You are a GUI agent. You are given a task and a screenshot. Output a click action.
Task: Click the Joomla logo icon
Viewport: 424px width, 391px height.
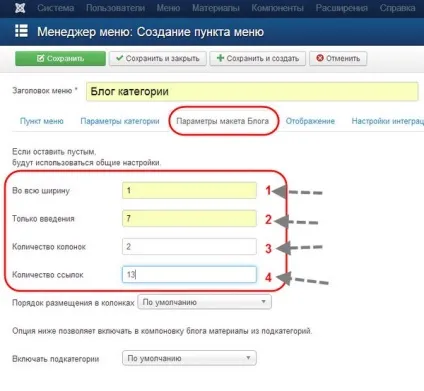(x=20, y=8)
